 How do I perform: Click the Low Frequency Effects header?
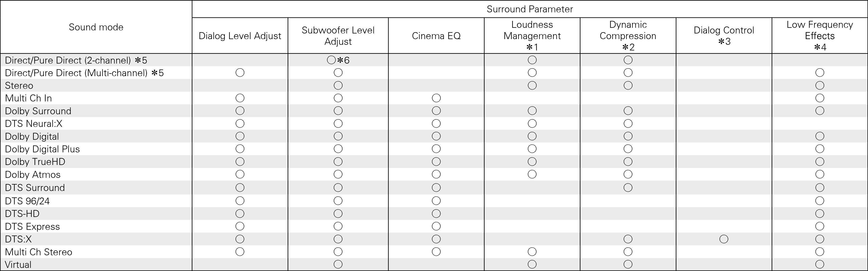[x=820, y=30]
